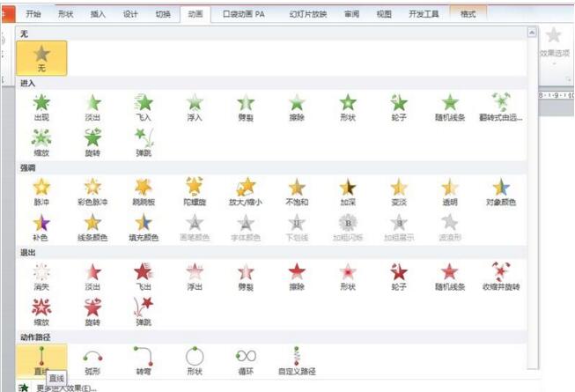Select the 放大/缩小 emphasis effect

(246, 192)
